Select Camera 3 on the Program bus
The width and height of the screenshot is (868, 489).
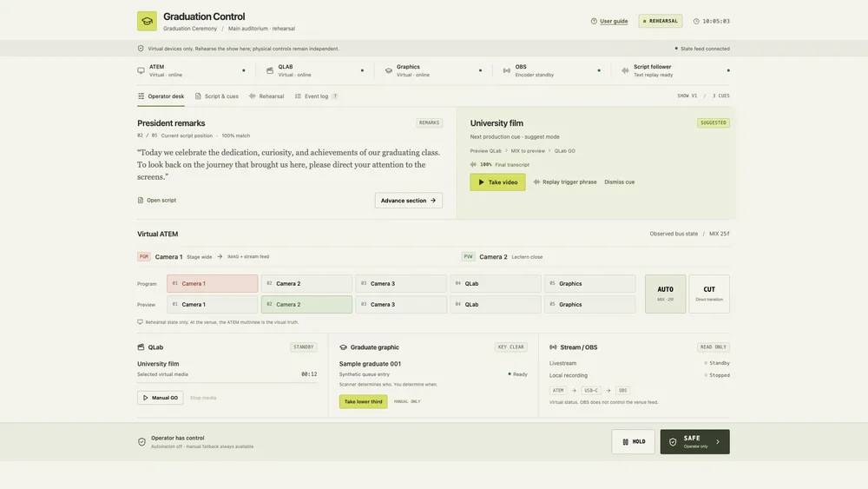pos(401,283)
